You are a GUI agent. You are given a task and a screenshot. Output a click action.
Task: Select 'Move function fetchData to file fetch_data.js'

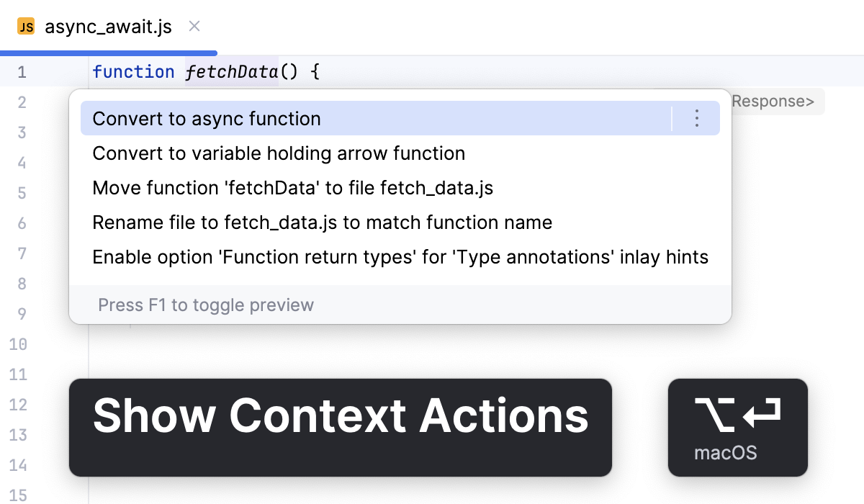(292, 188)
